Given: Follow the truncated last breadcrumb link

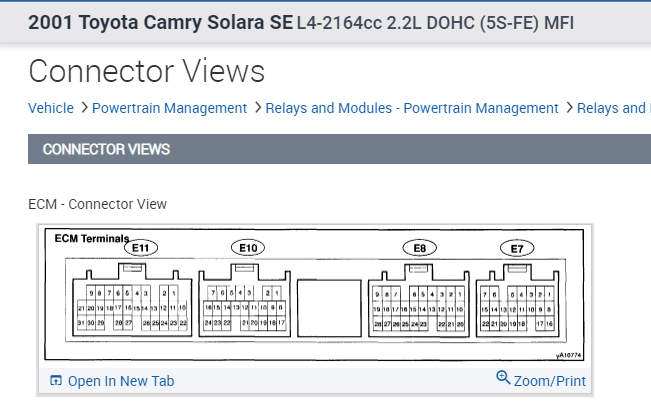Looking at the screenshot, I should pyautogui.click(x=614, y=108).
